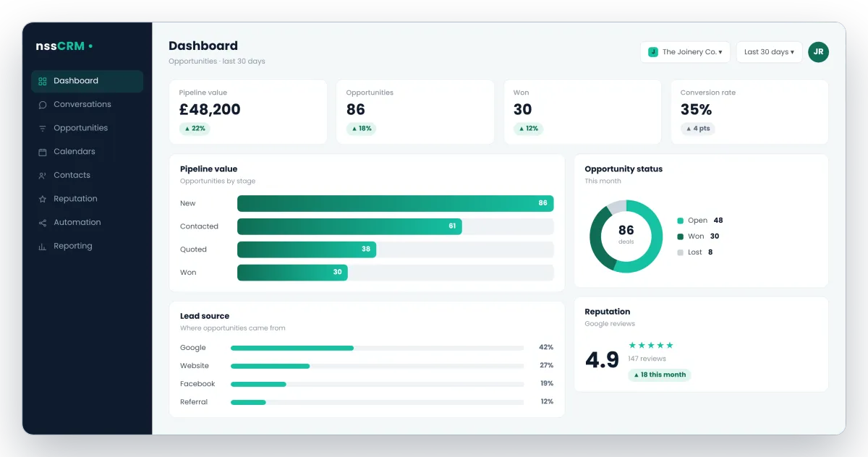Click the Automation share-nodes icon
This screenshot has height=457, width=868.
click(x=42, y=223)
